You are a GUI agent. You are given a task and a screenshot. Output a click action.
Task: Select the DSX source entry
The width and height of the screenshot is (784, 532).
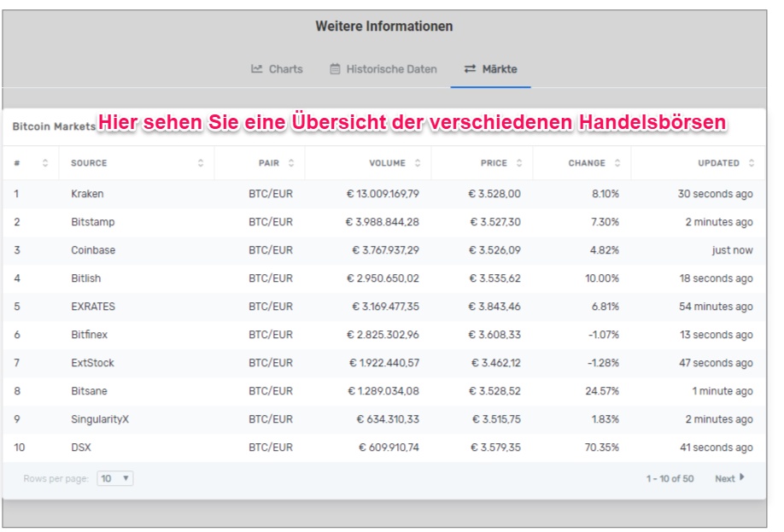(x=81, y=447)
